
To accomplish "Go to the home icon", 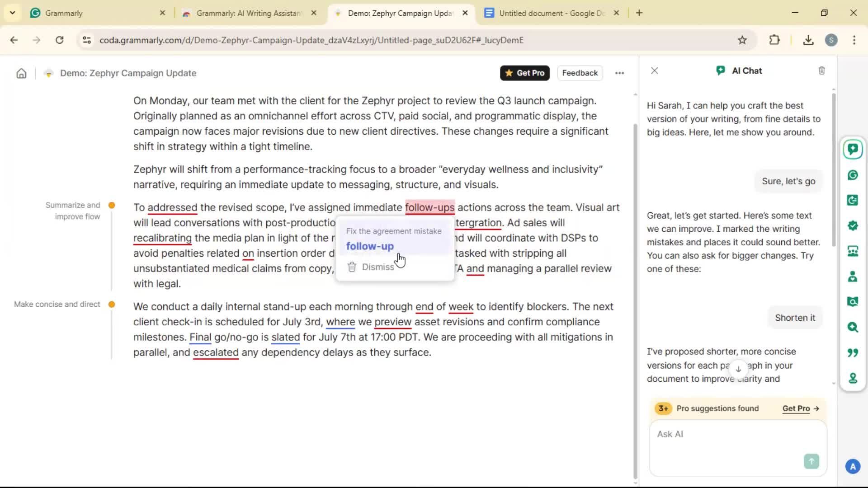I will [21, 73].
